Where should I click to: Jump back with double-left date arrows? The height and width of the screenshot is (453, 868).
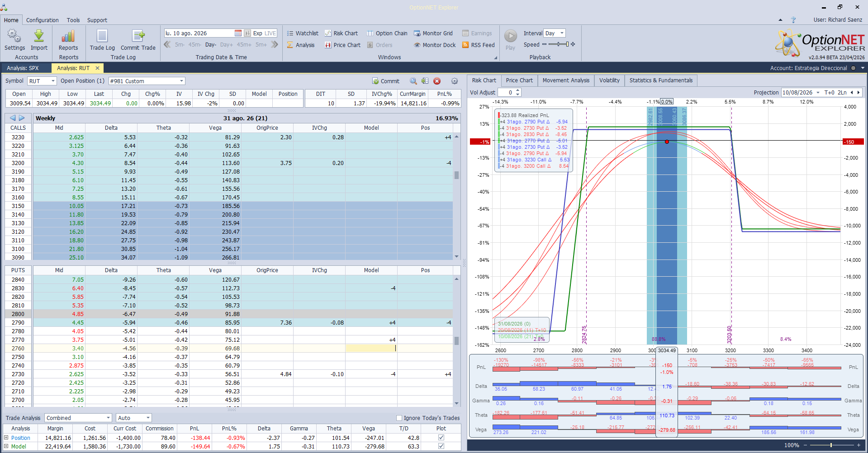[167, 44]
